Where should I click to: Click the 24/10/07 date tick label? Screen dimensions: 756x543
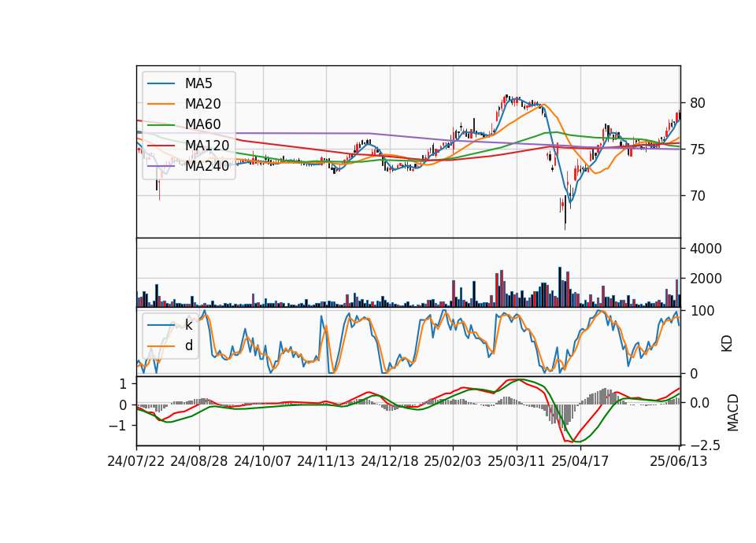(x=263, y=461)
